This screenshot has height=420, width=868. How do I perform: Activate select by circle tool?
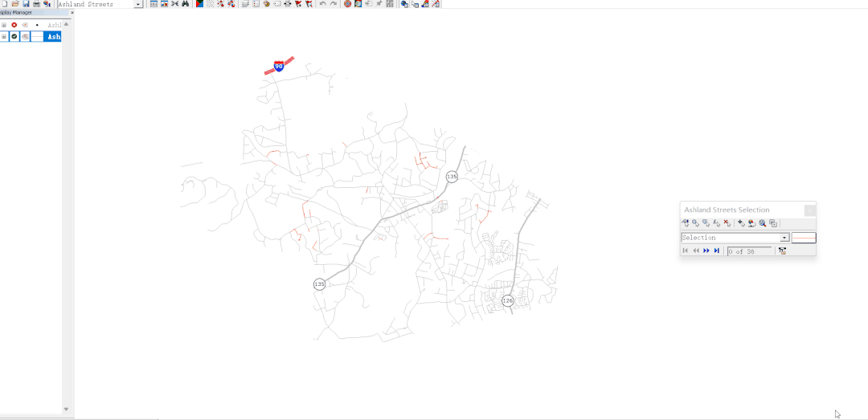(x=695, y=223)
